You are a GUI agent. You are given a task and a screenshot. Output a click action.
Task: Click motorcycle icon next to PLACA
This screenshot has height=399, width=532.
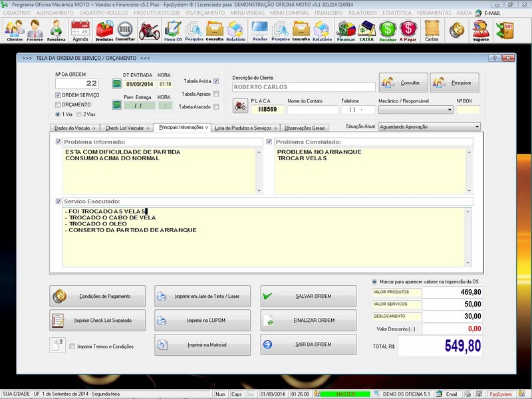[x=240, y=106]
